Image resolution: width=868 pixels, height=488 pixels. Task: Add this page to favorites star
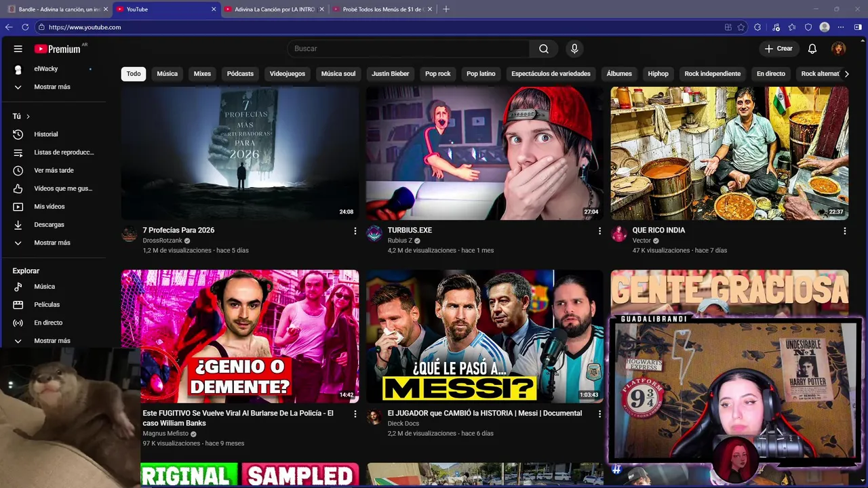741,27
